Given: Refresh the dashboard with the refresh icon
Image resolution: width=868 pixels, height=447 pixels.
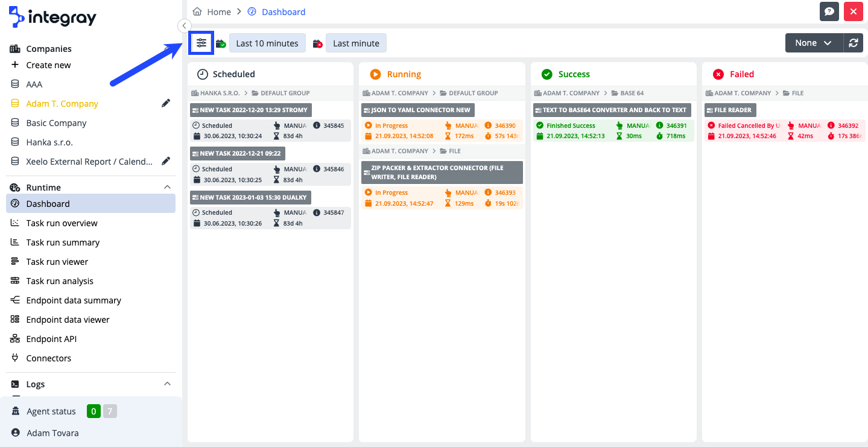Looking at the screenshot, I should point(854,42).
